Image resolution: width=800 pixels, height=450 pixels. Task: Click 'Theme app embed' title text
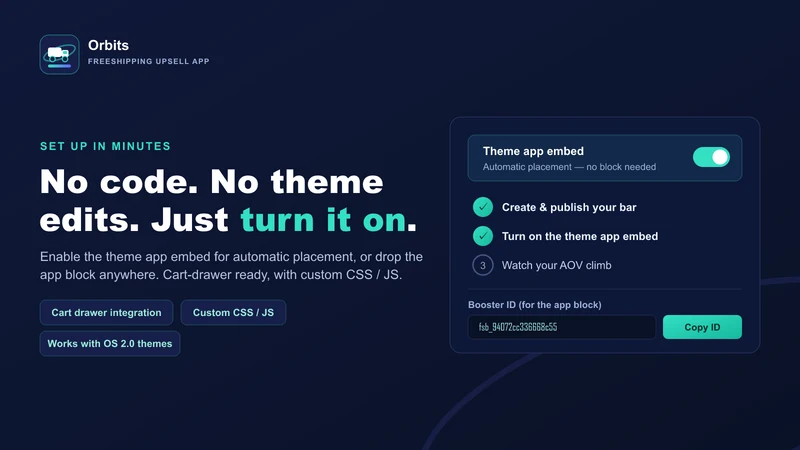point(533,151)
